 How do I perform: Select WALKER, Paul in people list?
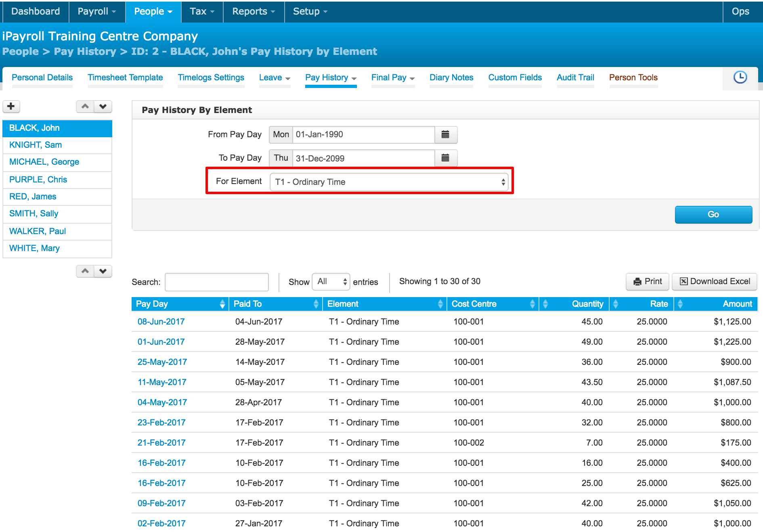tap(57, 231)
